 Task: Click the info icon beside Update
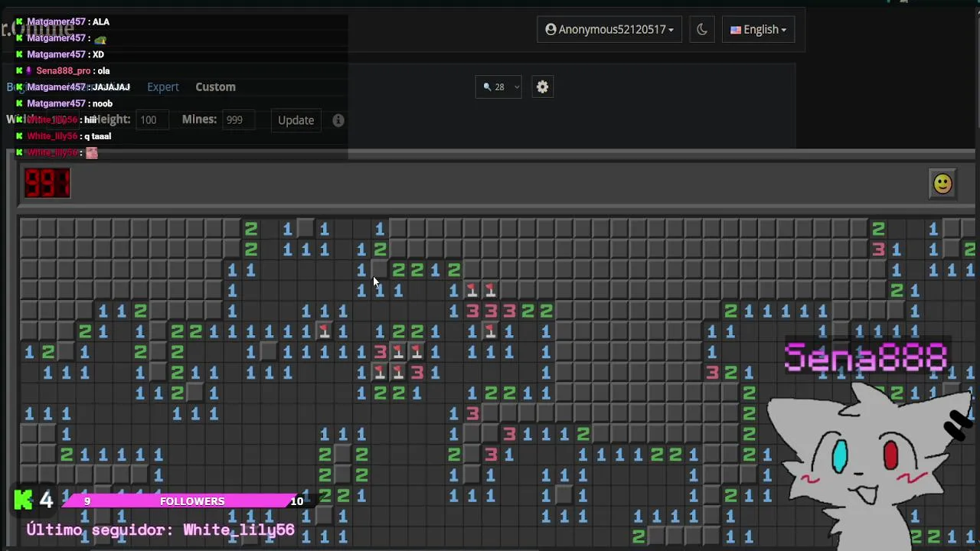(x=338, y=120)
